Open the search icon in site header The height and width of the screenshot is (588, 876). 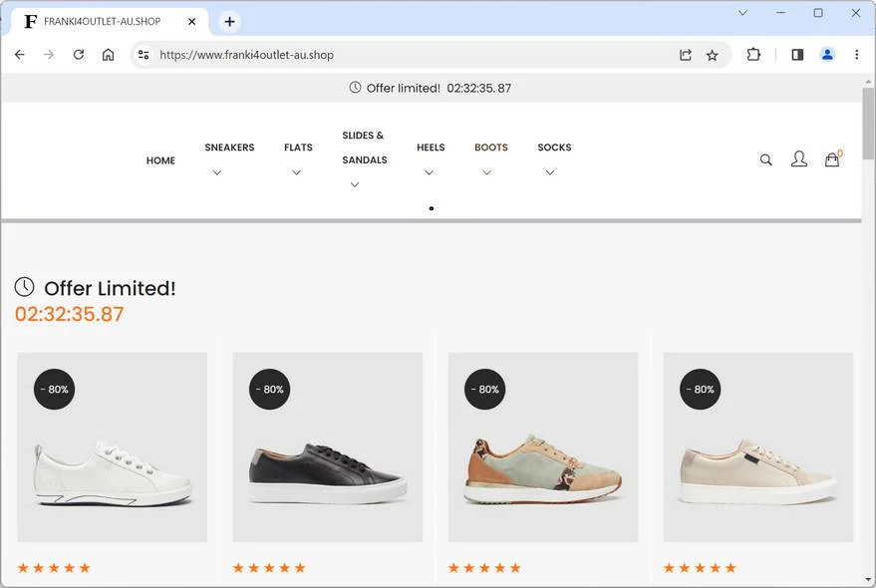pos(766,159)
